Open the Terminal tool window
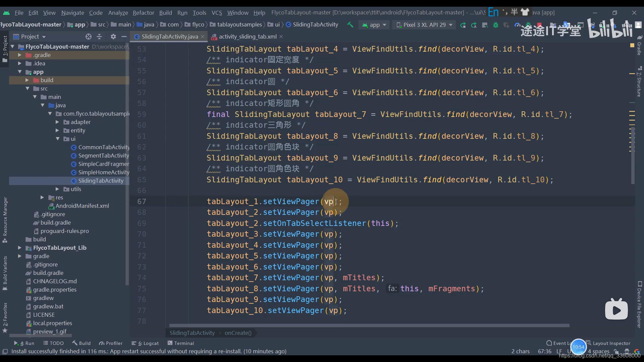The image size is (644, 362). point(181,343)
